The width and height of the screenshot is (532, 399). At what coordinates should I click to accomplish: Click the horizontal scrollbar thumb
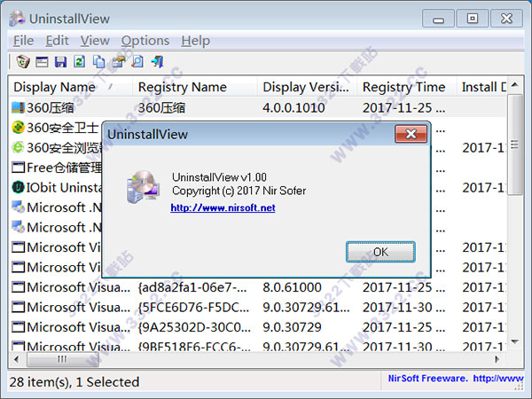click(63, 359)
